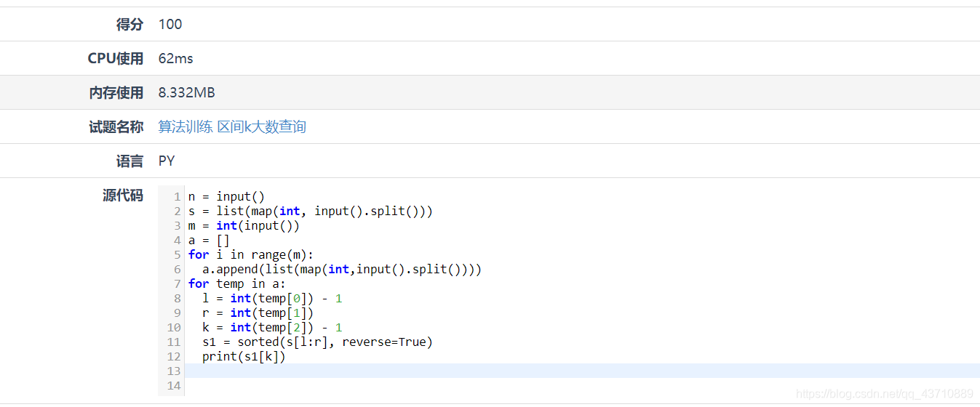Click line number 1 in the code gutter
Screen dimensions: 980x407
pos(177,196)
